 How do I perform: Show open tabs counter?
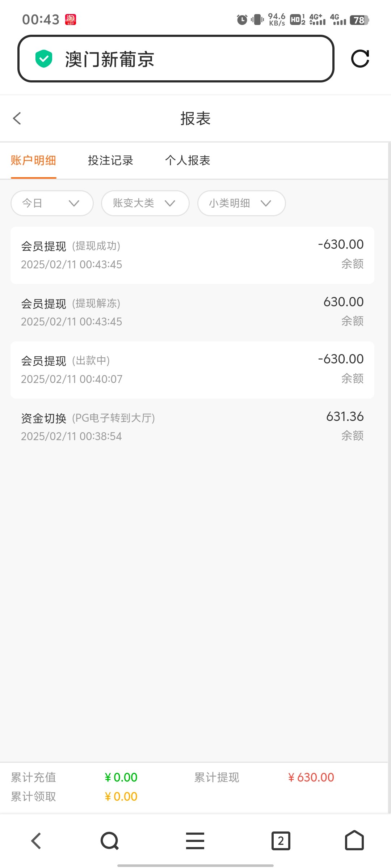(281, 841)
